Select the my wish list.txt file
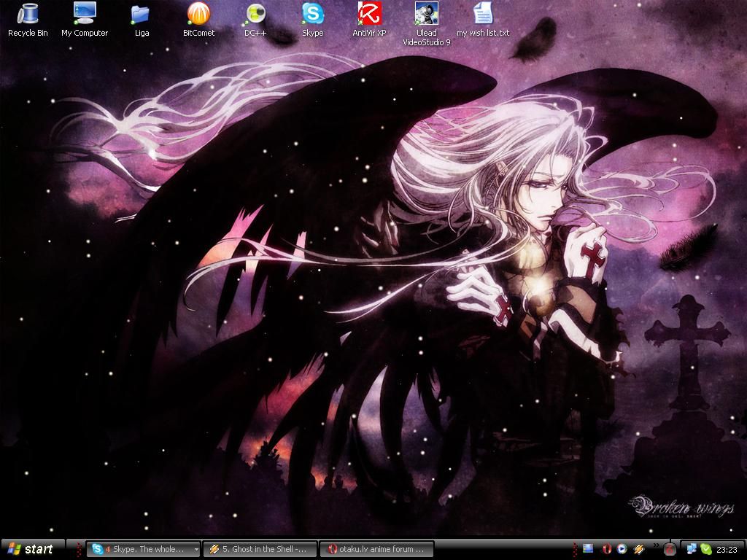 pyautogui.click(x=483, y=20)
